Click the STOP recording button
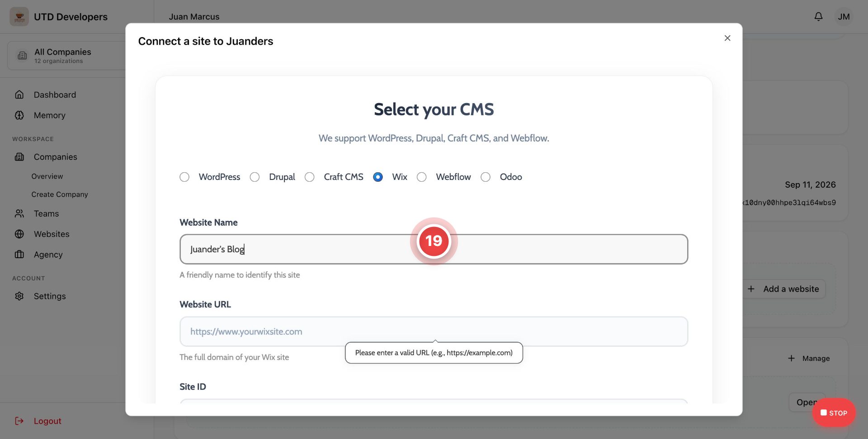 pyautogui.click(x=834, y=413)
